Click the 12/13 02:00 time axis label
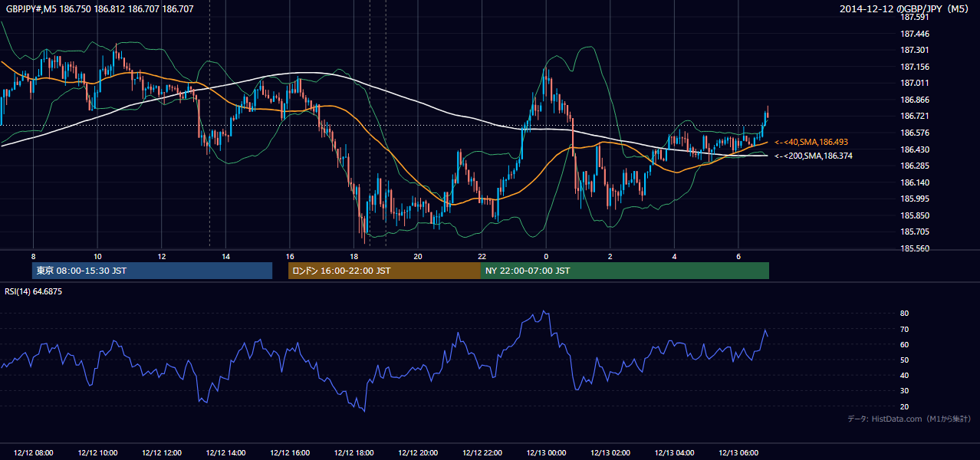980x460 pixels. click(610, 453)
